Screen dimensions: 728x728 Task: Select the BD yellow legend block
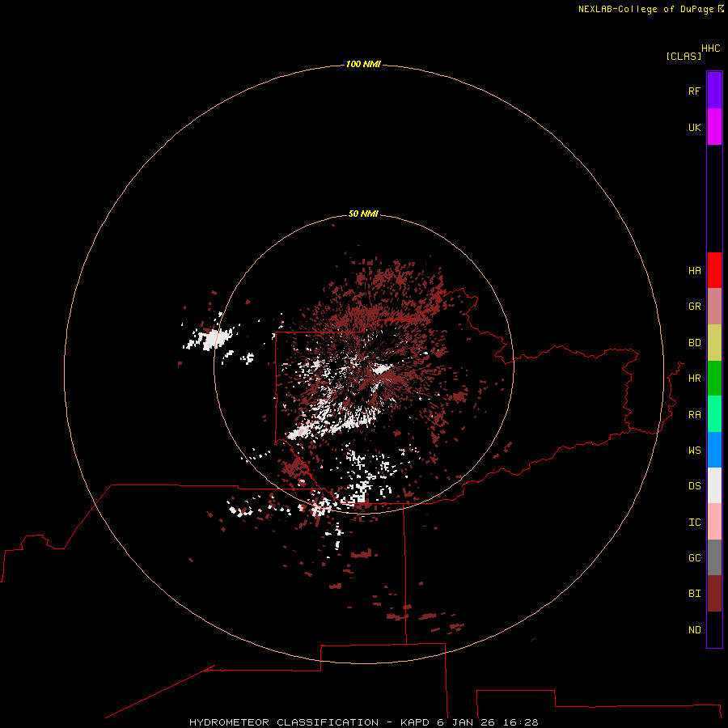pos(714,343)
